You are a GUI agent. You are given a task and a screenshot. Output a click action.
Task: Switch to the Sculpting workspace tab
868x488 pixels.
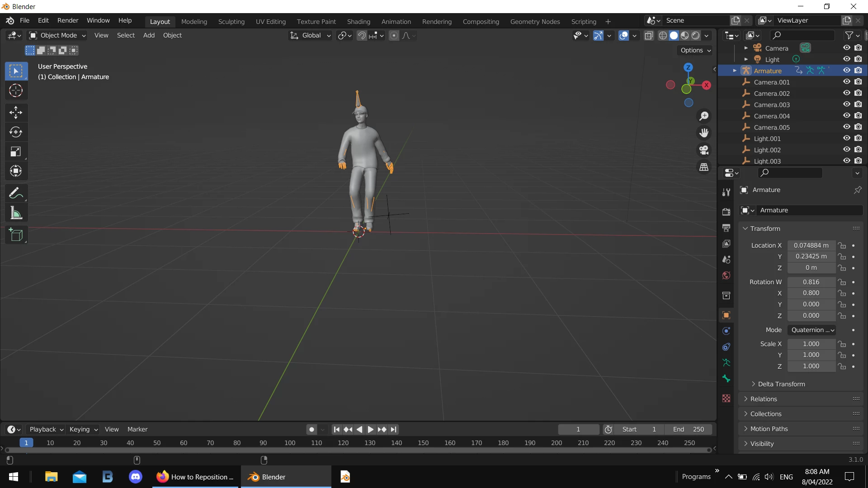(231, 21)
